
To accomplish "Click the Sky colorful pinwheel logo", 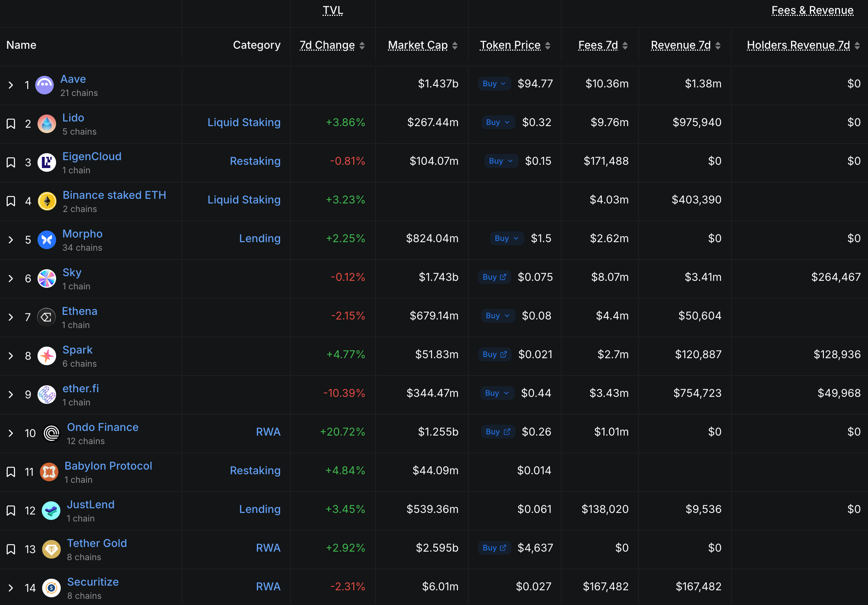I will click(47, 278).
